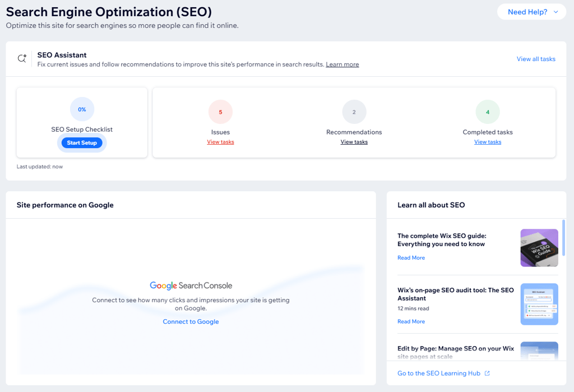The width and height of the screenshot is (574, 392).
Task: Click the SEO Assistant magnifier sparkle icon
Action: tap(22, 58)
